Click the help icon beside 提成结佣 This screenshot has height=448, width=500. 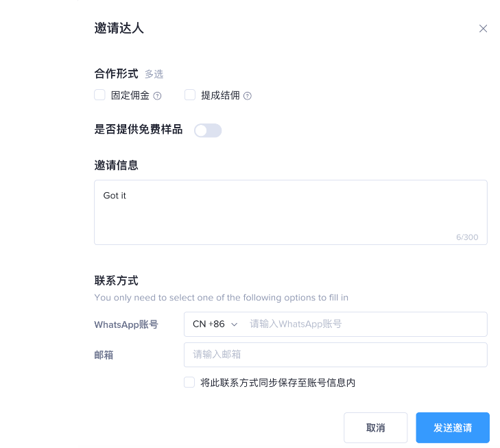click(x=248, y=96)
